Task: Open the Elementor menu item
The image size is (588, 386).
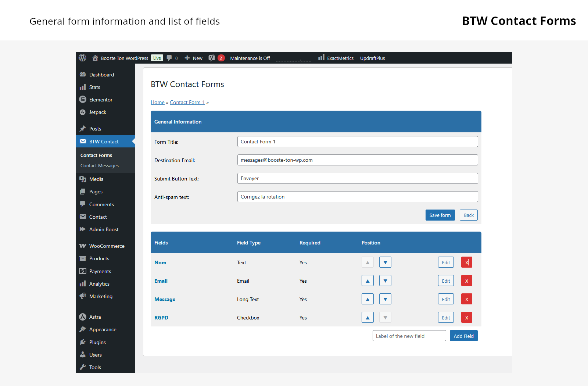Action: (x=101, y=100)
